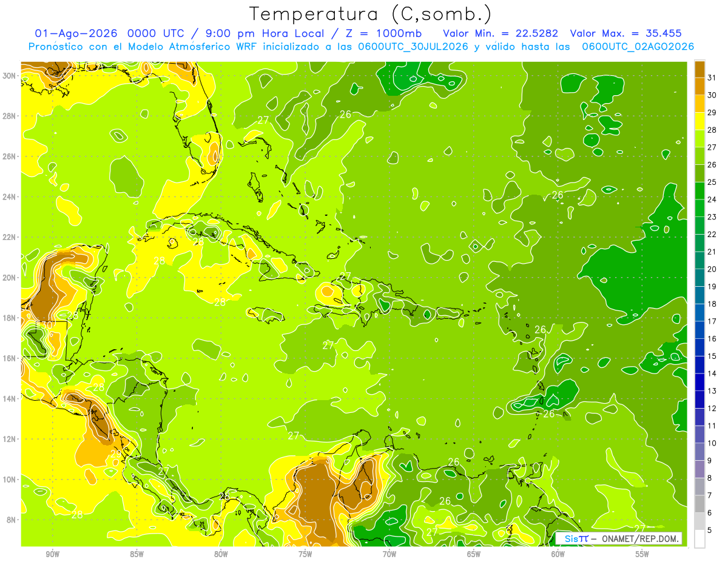This screenshot has width=728, height=562.
Task: Click color bar value 23
Action: [x=712, y=217]
